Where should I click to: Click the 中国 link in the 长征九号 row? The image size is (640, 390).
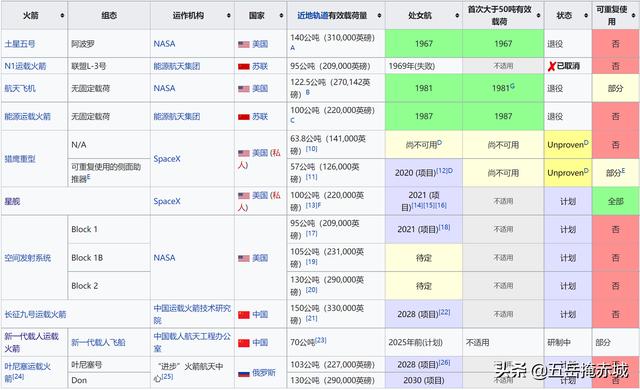click(x=260, y=314)
